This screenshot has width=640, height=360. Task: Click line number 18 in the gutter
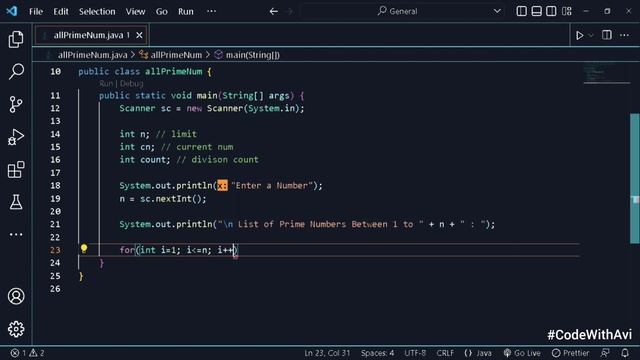[56, 186]
